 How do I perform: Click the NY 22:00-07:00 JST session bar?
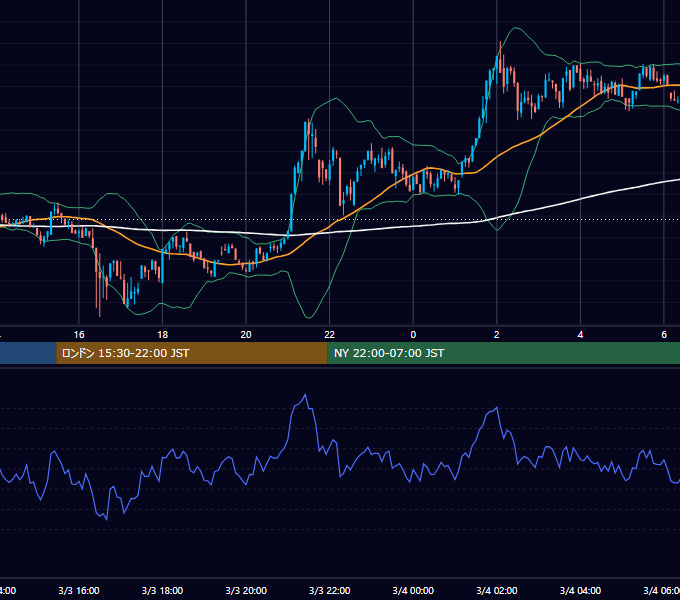pyautogui.click(x=503, y=353)
